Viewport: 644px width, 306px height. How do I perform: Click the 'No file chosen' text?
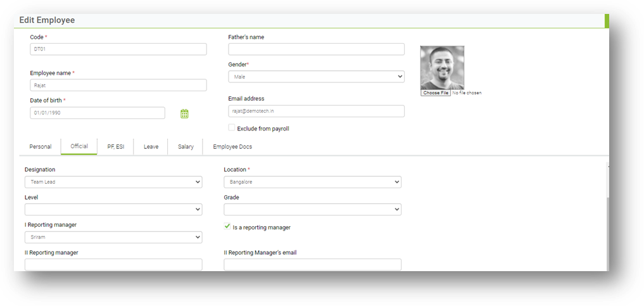click(467, 93)
